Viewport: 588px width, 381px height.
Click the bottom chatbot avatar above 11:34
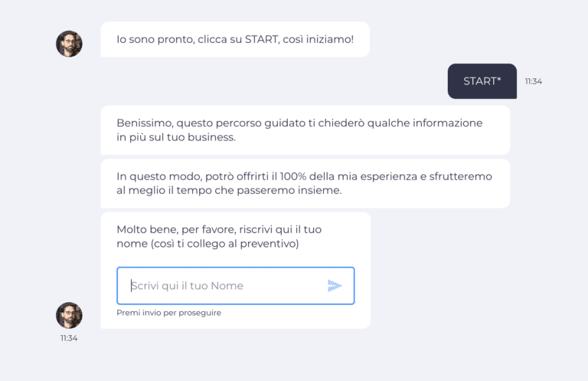point(69,315)
